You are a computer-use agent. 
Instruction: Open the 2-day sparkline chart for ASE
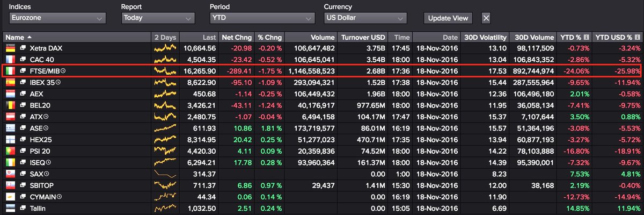tap(165, 127)
